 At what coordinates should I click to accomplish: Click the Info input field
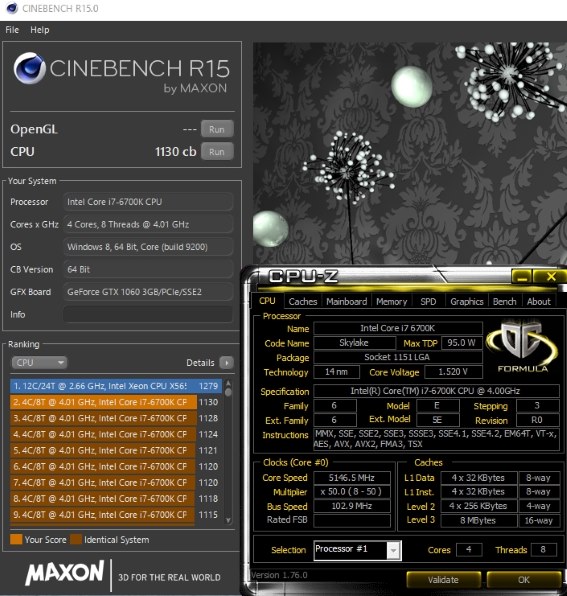coord(148,314)
